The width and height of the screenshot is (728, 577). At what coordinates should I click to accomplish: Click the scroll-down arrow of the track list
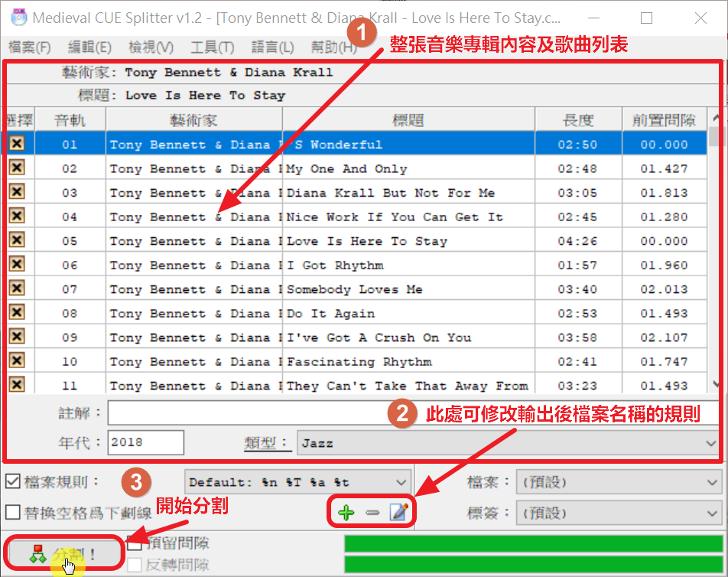click(x=716, y=384)
